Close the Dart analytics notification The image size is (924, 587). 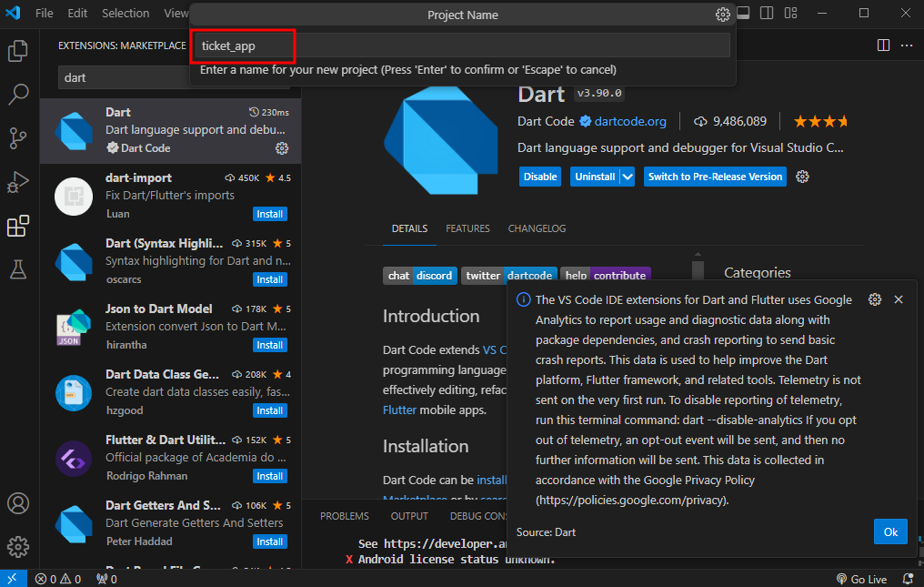pyautogui.click(x=898, y=299)
